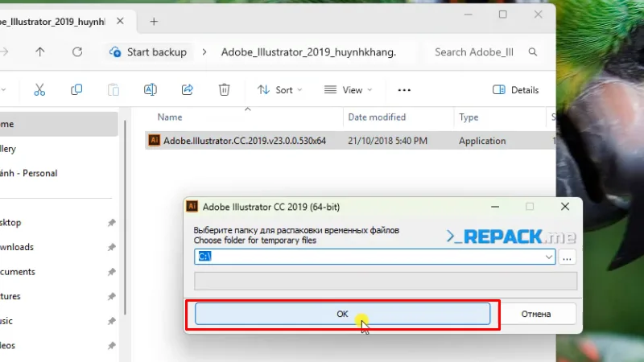This screenshot has height=362, width=644.
Task: Click Start backup in address bar
Action: click(x=149, y=52)
